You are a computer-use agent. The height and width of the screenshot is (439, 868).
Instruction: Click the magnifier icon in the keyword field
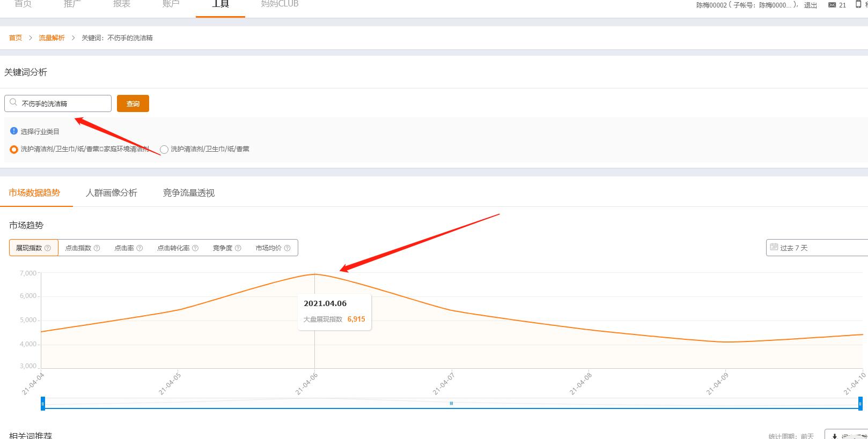tap(13, 102)
